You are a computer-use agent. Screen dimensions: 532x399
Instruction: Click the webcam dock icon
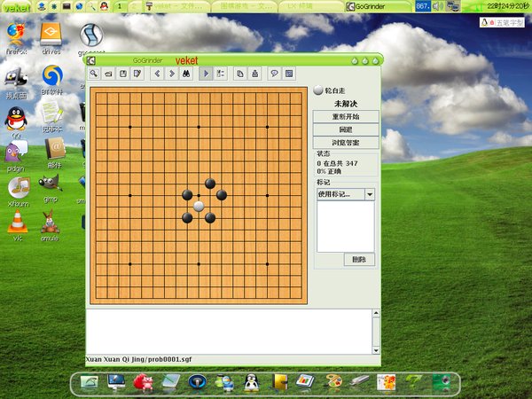441,382
